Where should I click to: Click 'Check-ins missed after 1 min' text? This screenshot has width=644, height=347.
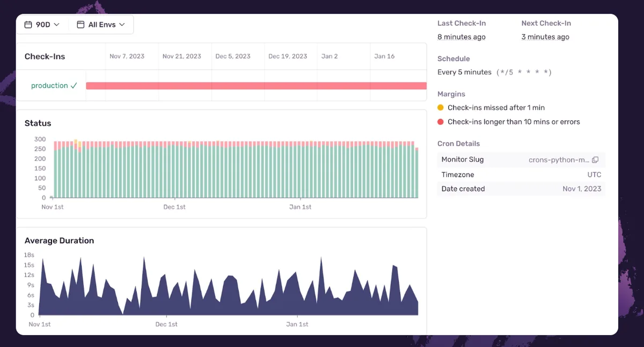click(x=496, y=107)
